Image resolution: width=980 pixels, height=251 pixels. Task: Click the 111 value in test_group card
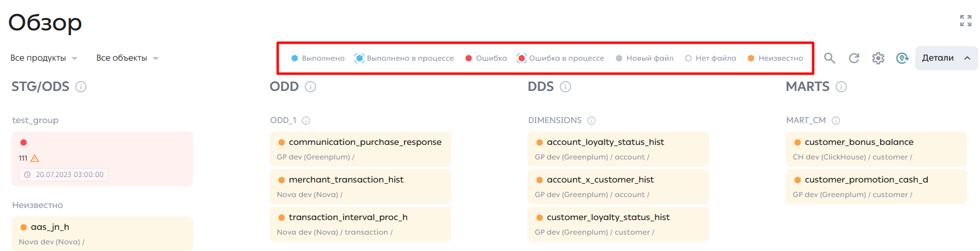coord(23,158)
